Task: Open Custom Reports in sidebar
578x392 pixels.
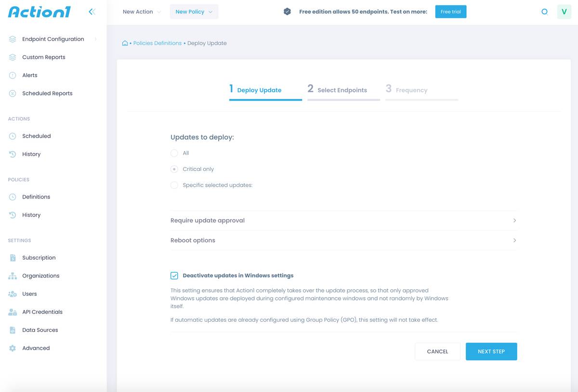Action: (x=44, y=57)
